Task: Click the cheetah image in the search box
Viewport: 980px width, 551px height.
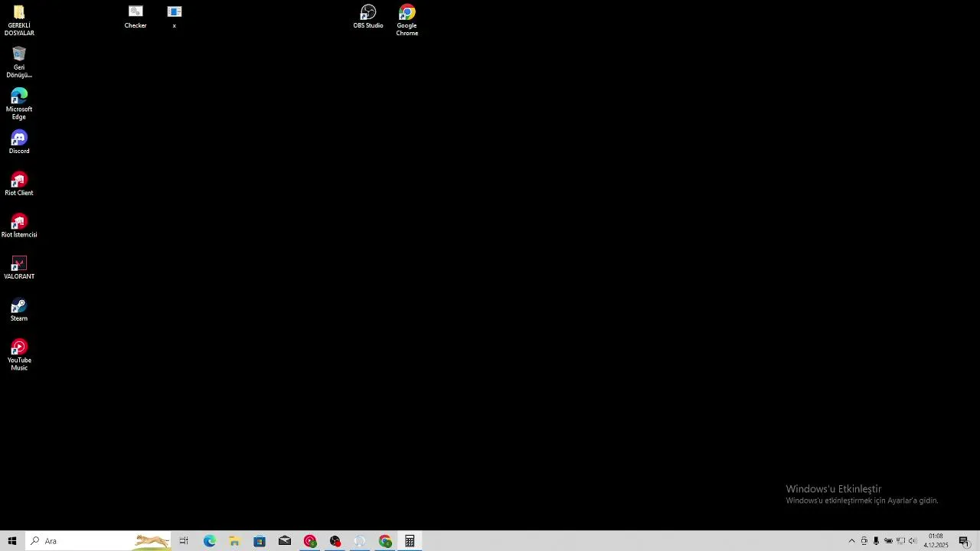Action: coord(152,541)
